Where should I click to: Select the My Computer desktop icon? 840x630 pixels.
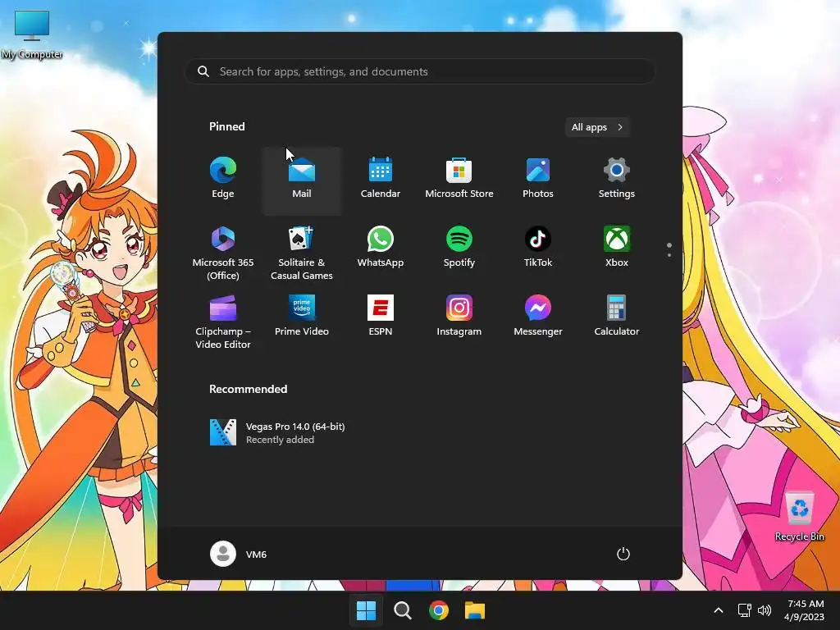tap(32, 34)
